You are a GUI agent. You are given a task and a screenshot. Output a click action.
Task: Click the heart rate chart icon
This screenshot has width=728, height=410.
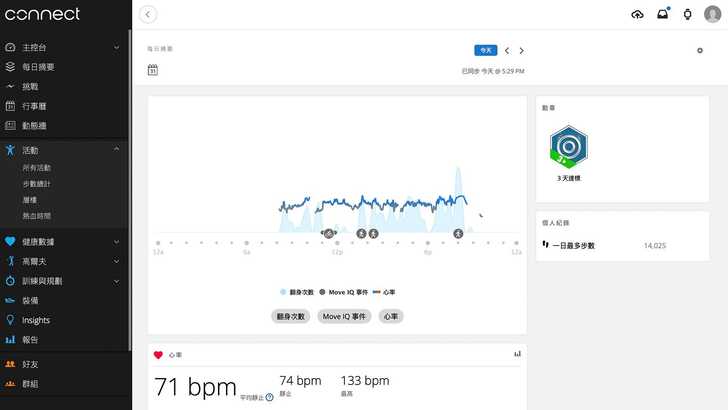[x=517, y=354]
